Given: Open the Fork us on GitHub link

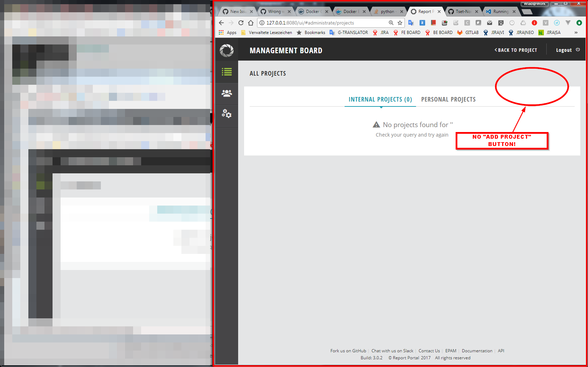Looking at the screenshot, I should pyautogui.click(x=348, y=351).
